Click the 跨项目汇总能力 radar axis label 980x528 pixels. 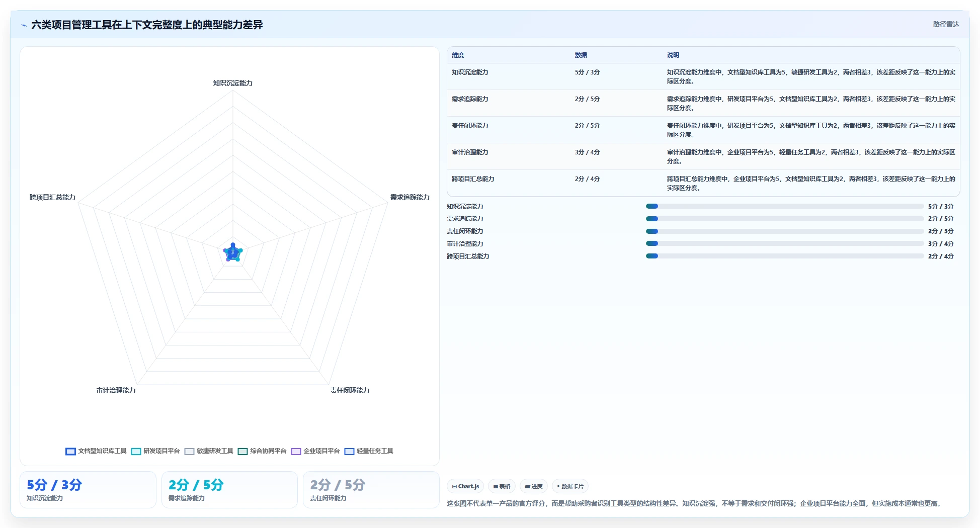click(x=52, y=198)
